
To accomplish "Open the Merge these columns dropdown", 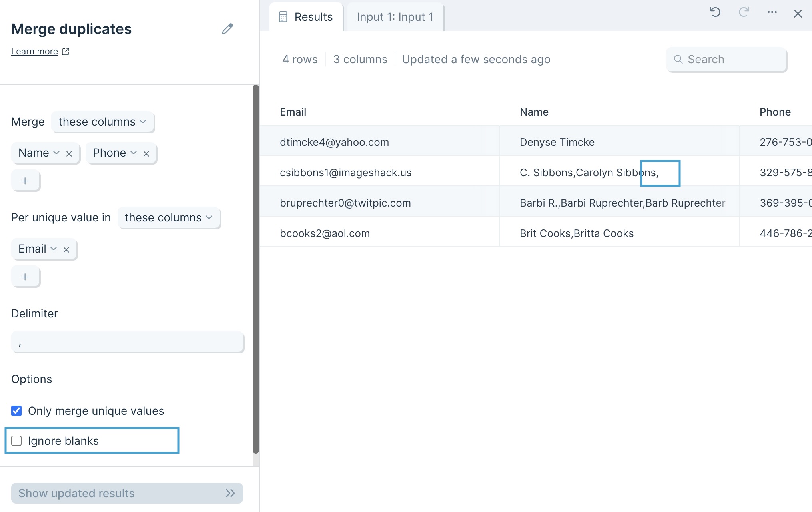I will (x=102, y=122).
